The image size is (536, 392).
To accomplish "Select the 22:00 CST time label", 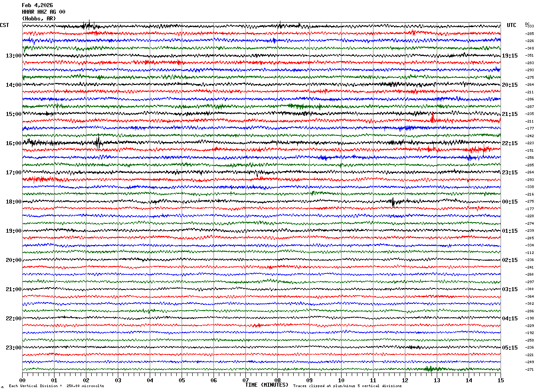I will (x=14, y=319).
